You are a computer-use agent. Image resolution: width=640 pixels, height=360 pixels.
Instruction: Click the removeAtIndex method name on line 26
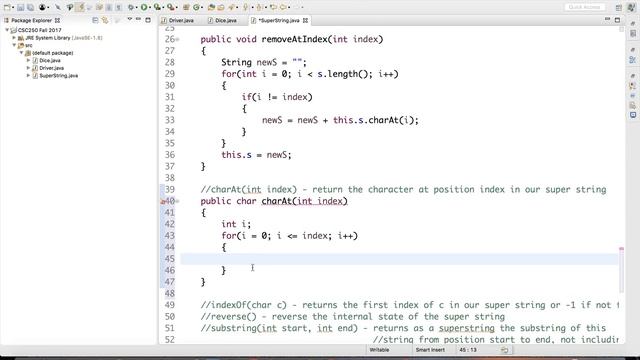pyautogui.click(x=294, y=39)
